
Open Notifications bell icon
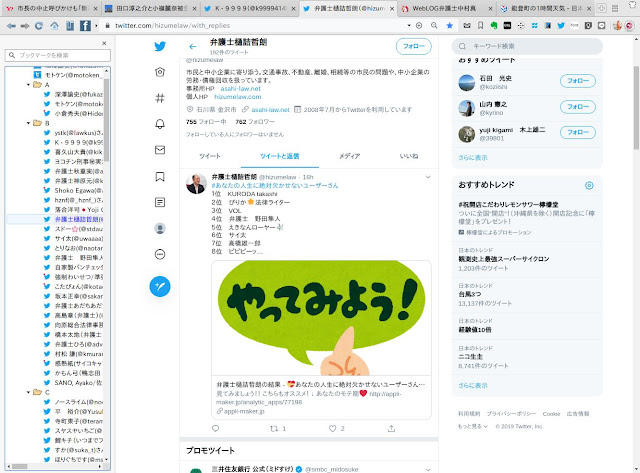tap(160, 124)
